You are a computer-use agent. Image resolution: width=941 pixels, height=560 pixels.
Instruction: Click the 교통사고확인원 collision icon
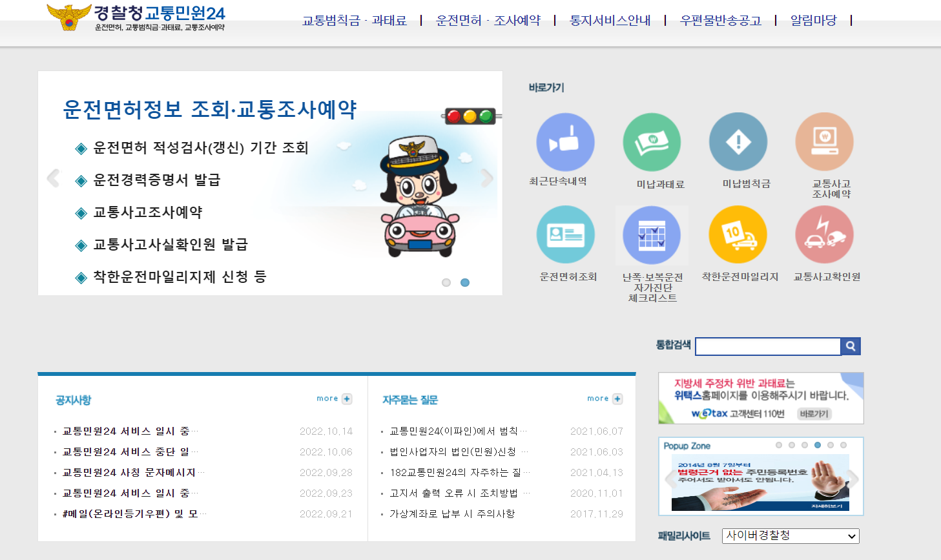point(825,234)
